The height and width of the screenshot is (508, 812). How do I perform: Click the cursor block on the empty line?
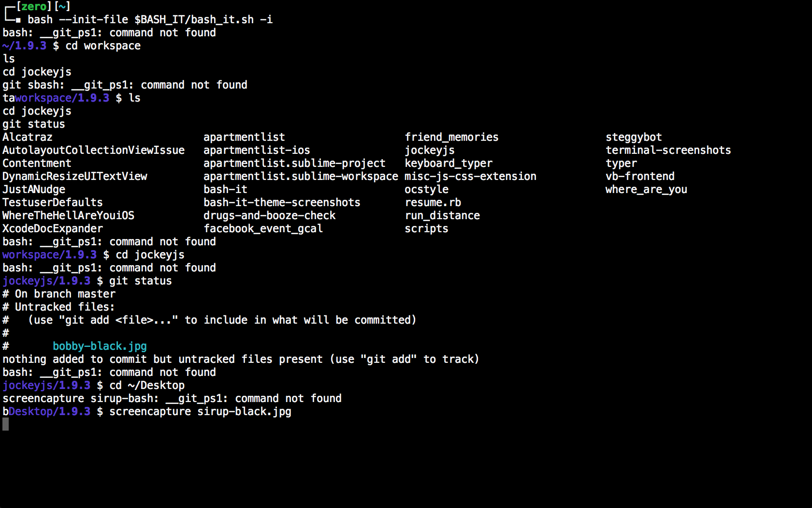coord(5,424)
